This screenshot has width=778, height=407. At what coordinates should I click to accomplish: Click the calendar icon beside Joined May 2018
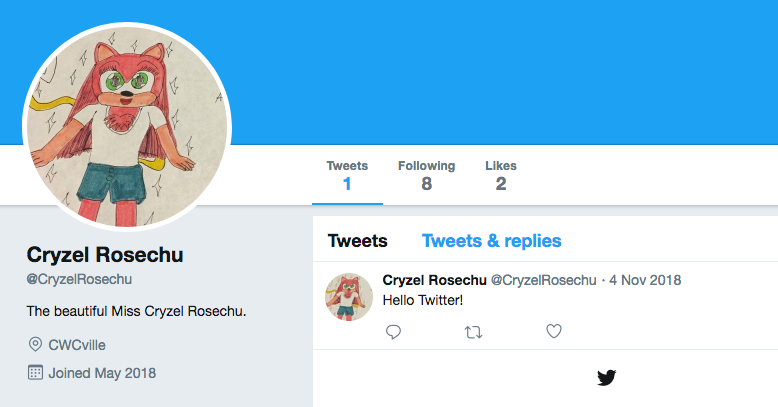point(35,372)
